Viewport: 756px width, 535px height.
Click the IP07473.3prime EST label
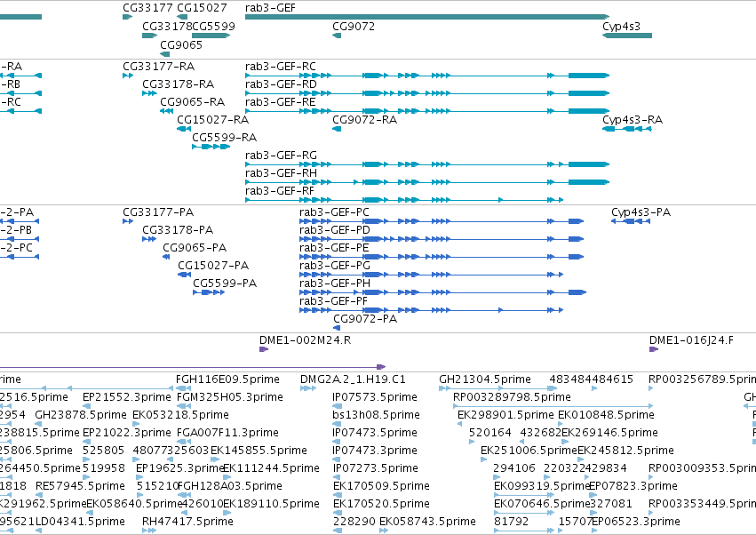pos(375,451)
